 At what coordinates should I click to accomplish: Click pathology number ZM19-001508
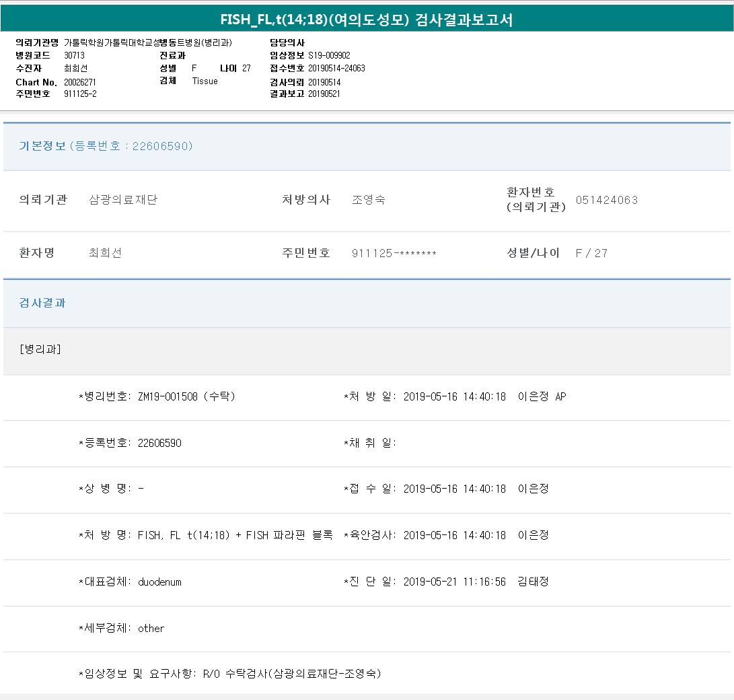pyautogui.click(x=168, y=396)
